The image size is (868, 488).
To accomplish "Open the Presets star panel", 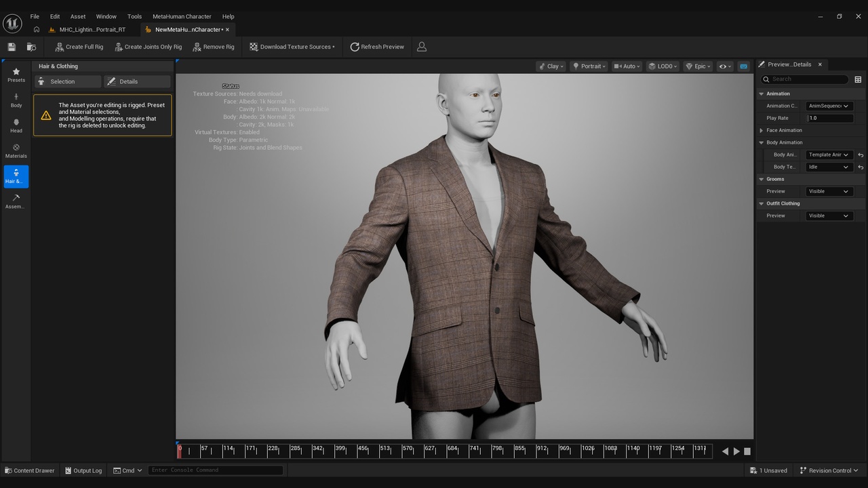I will tap(16, 75).
